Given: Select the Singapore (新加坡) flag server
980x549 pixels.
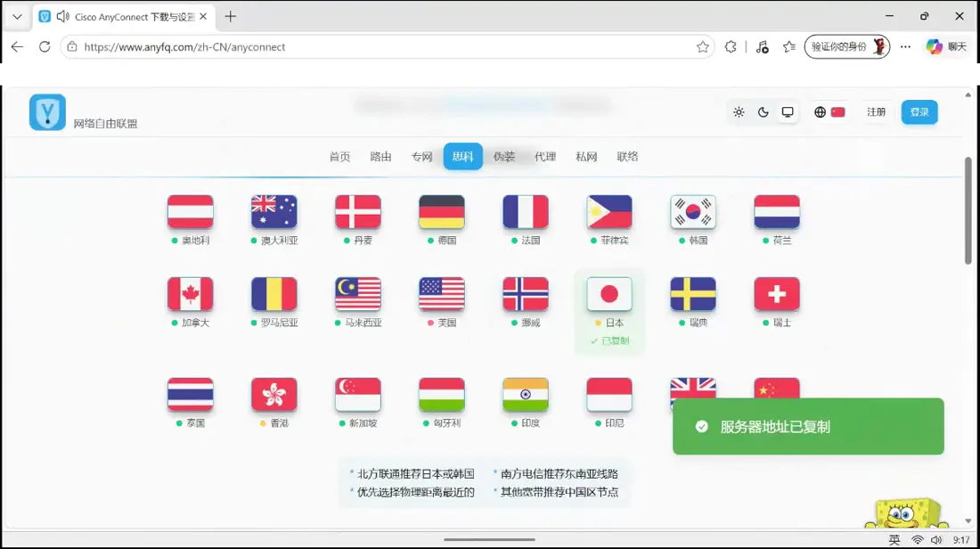Looking at the screenshot, I should click(358, 395).
